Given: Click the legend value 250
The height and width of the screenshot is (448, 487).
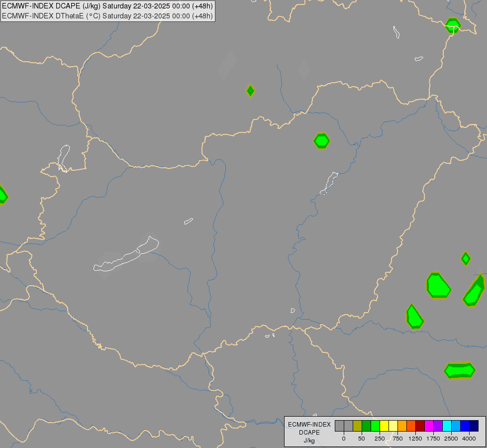Looking at the screenshot, I should point(380,439).
